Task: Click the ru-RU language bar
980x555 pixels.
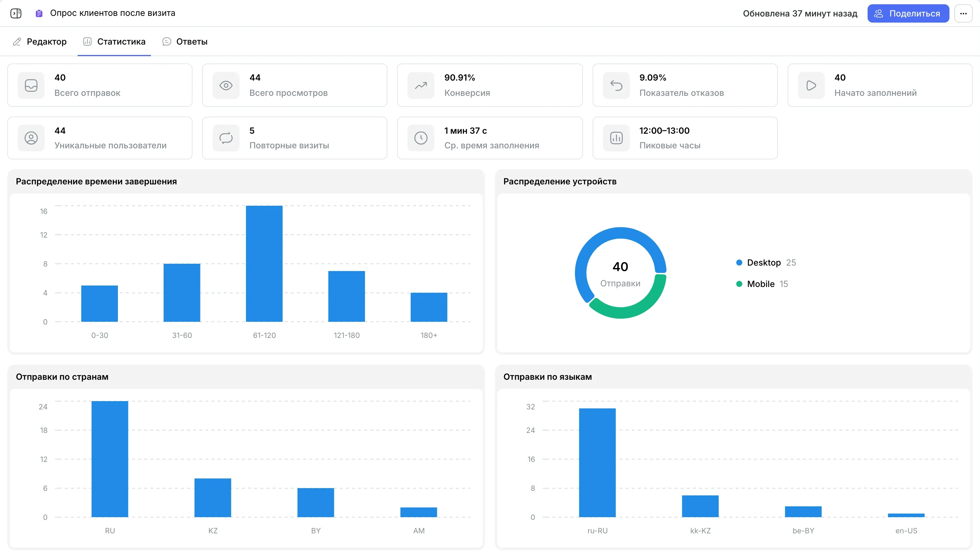Action: (597, 463)
